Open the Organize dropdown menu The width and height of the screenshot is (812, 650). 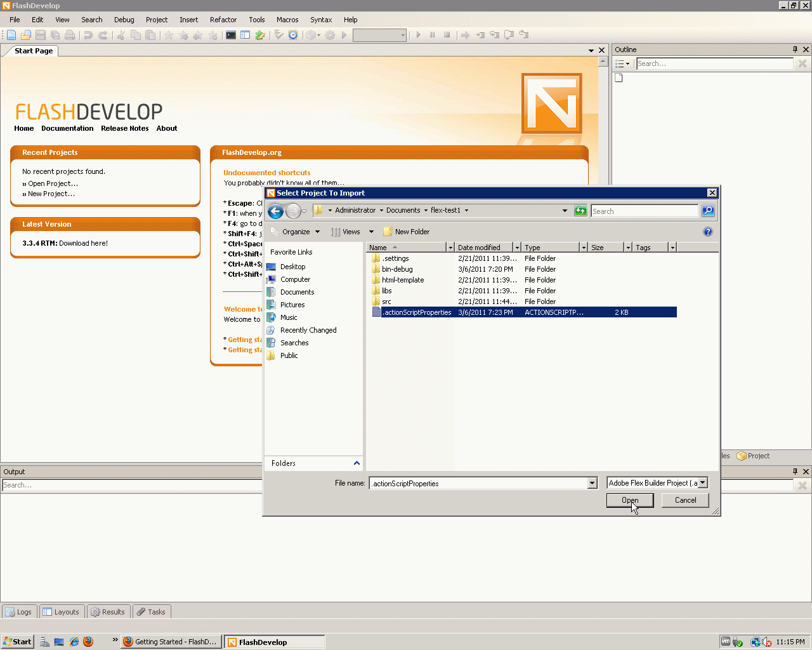point(296,232)
